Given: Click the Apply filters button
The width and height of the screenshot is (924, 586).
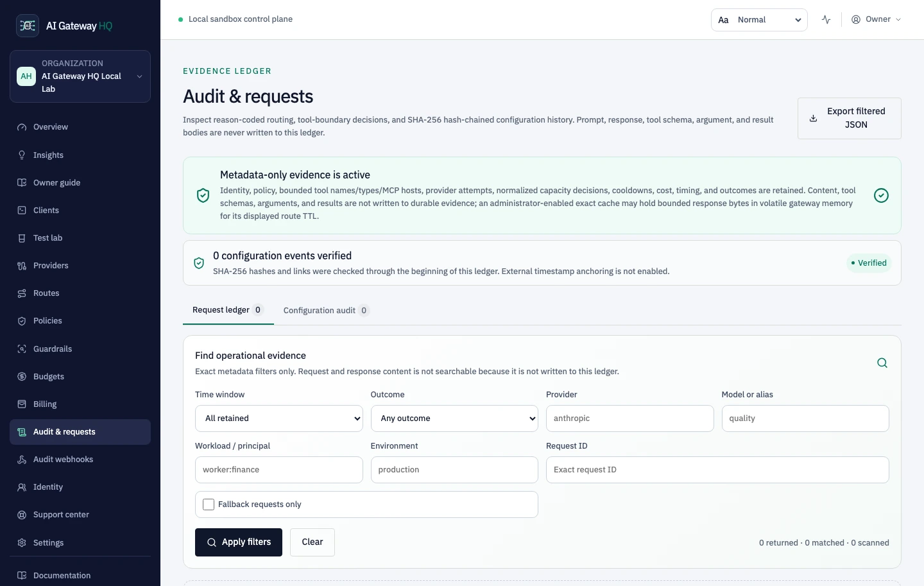Looking at the screenshot, I should (239, 542).
